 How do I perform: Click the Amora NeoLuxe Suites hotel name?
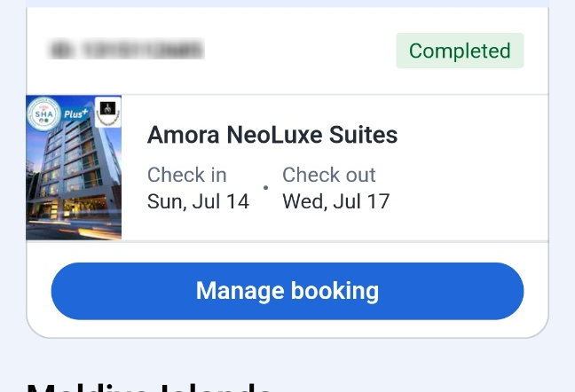[272, 135]
